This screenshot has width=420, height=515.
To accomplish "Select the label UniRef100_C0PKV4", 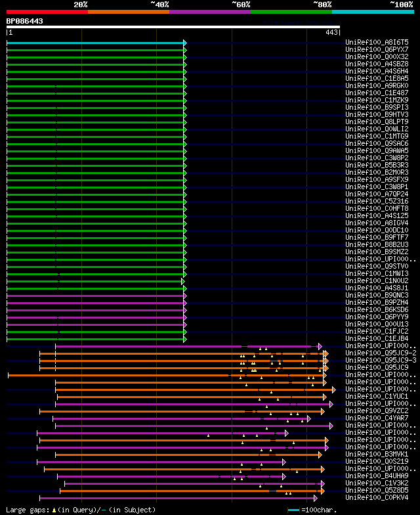I will (377, 497).
